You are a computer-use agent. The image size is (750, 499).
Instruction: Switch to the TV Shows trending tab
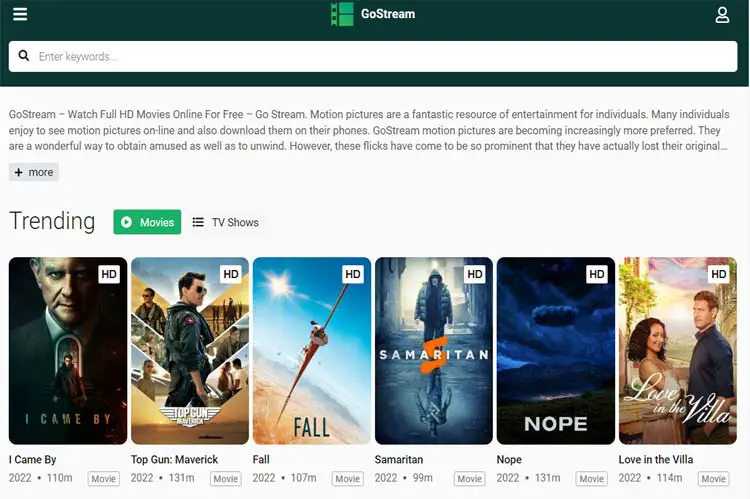click(225, 222)
